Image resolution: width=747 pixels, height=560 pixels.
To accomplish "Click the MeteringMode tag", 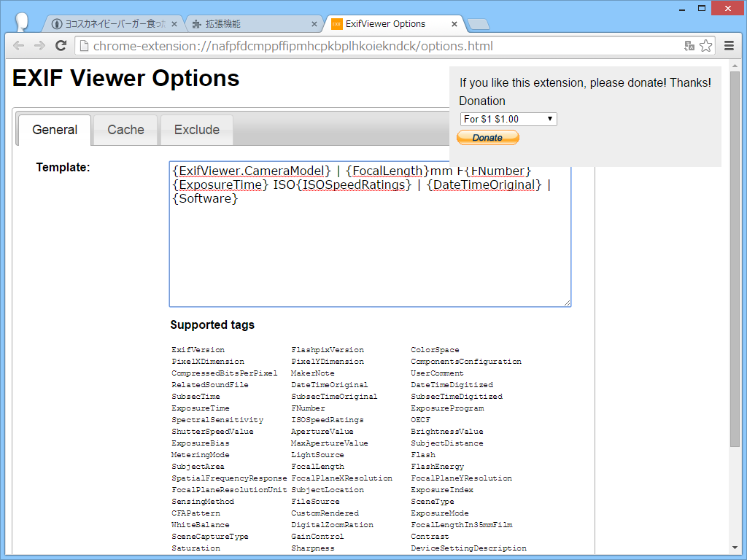I will click(x=200, y=455).
